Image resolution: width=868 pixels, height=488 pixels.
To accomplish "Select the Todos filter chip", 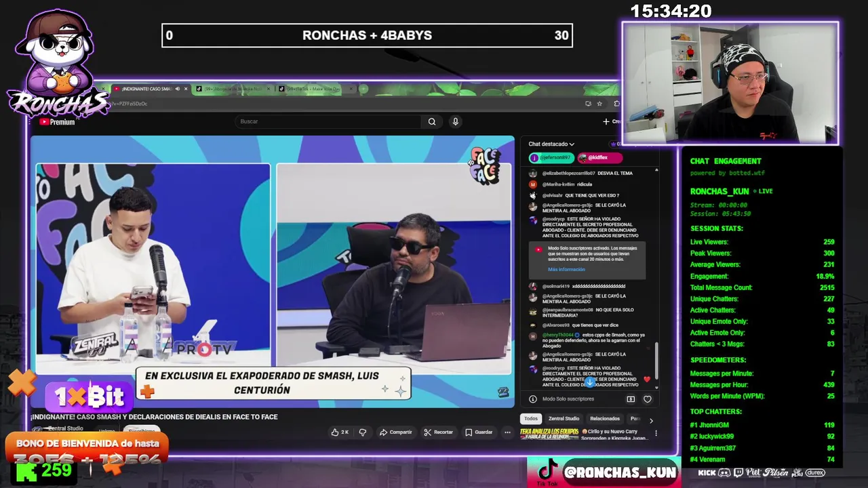I will [531, 419].
